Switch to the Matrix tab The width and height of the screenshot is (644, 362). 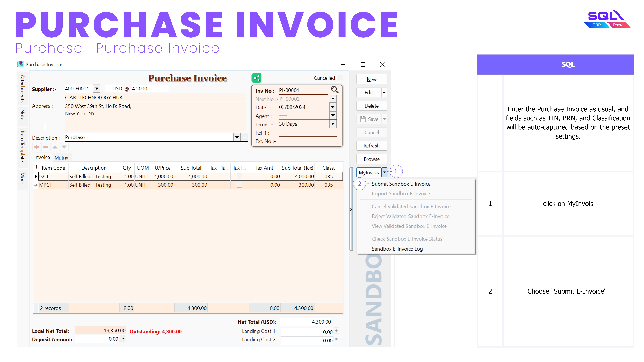pyautogui.click(x=61, y=158)
